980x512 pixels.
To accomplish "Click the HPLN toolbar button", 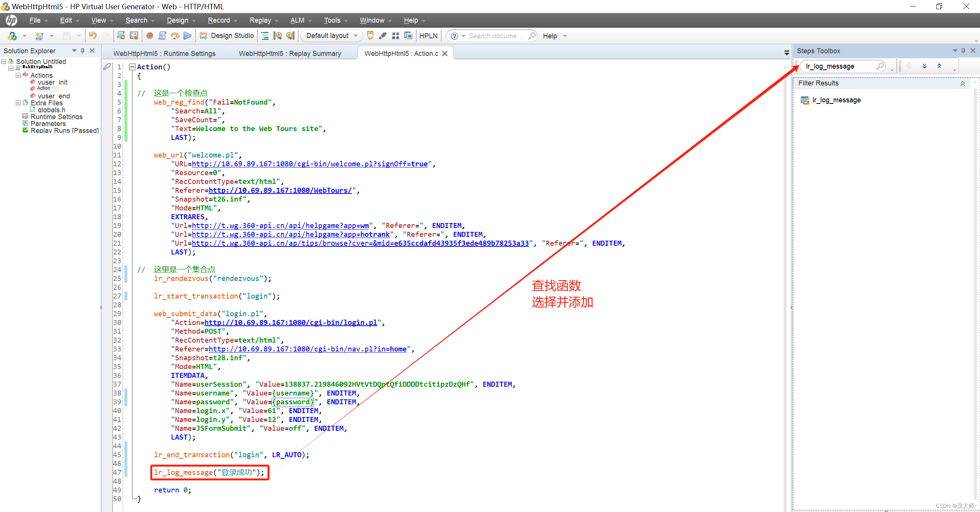I will [428, 36].
